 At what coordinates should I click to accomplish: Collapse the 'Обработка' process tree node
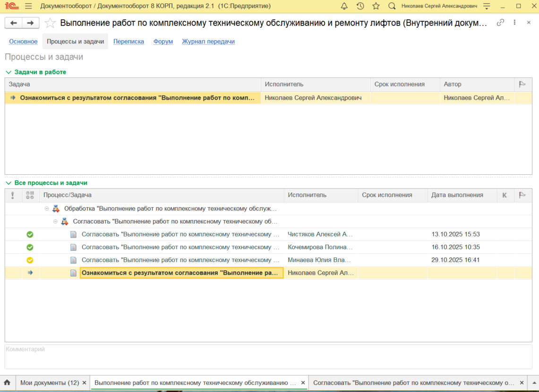click(x=47, y=209)
